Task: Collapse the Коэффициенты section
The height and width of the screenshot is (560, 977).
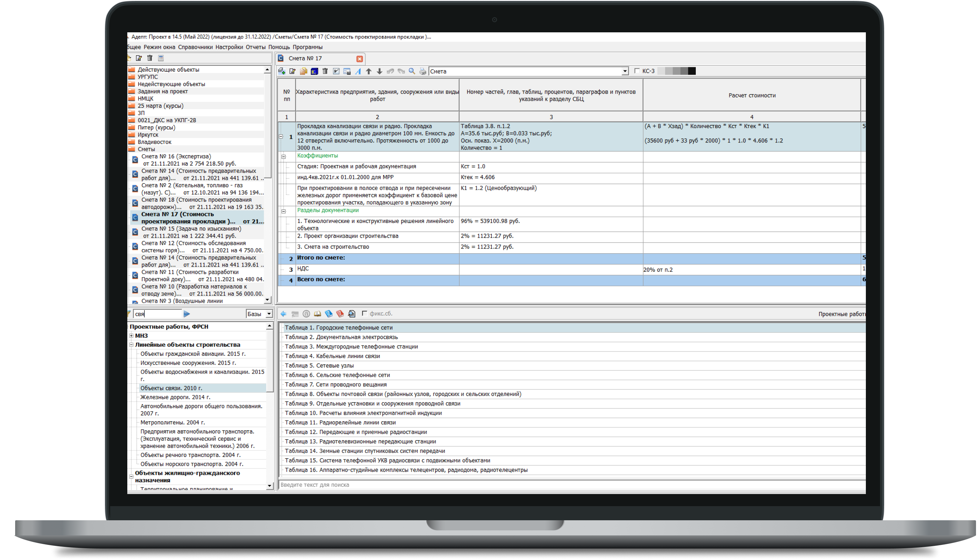Action: [x=284, y=157]
